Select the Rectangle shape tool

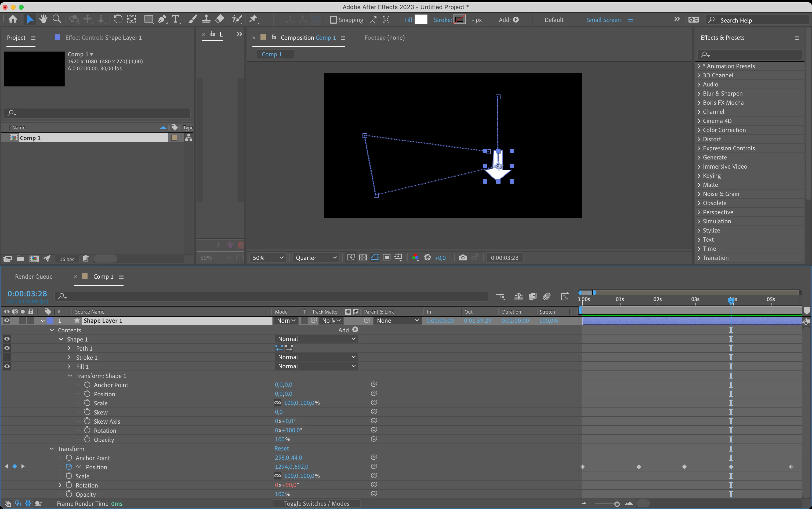coord(148,19)
